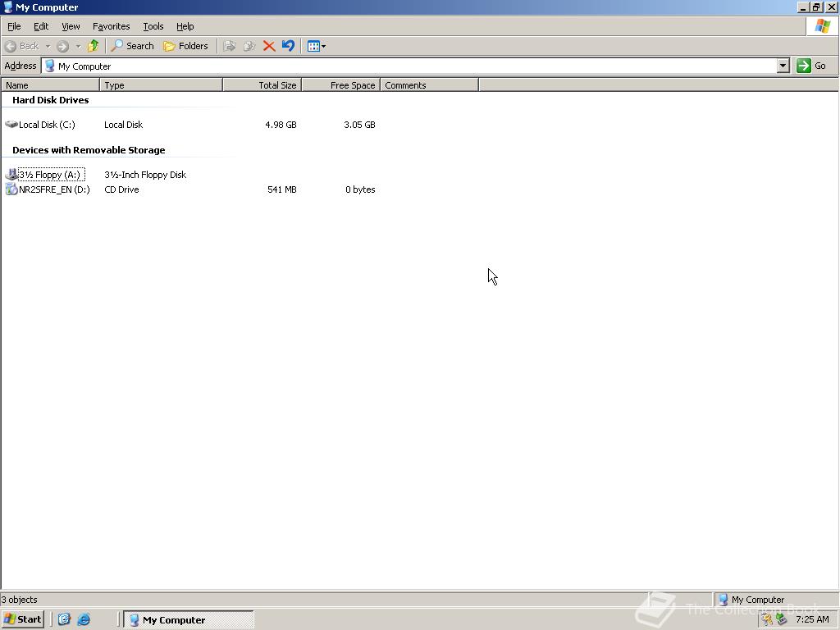
Task: Select the NR2SFRE_EN (D:) CD drive
Action: (x=54, y=189)
